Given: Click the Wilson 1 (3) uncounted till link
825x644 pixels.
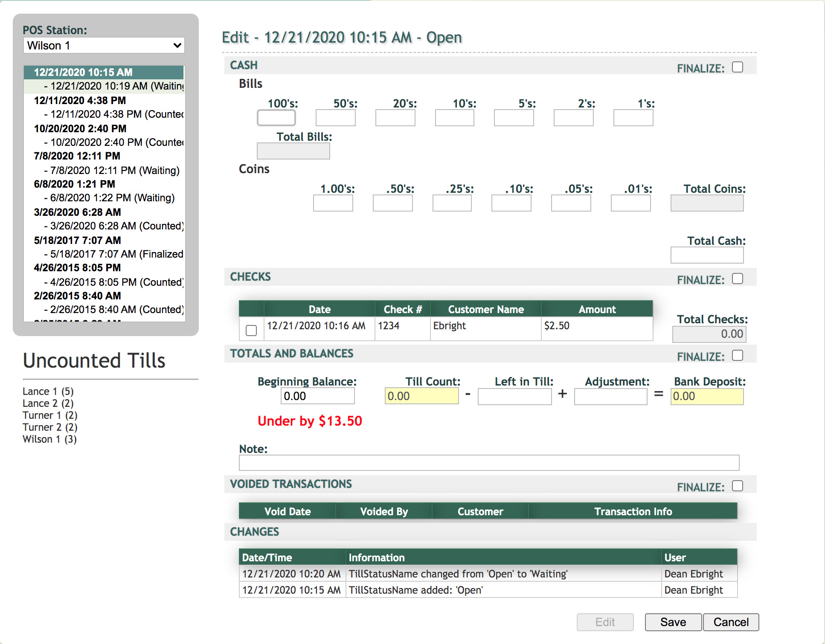Looking at the screenshot, I should (49, 439).
